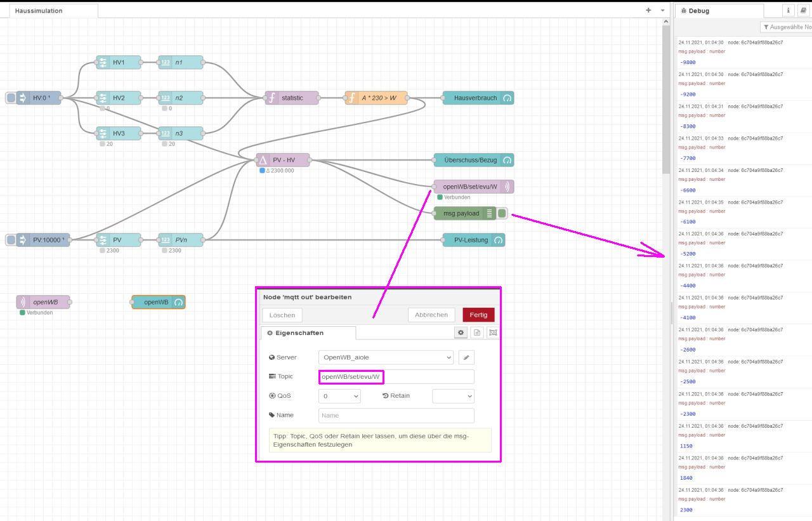This screenshot has height=521, width=812.
Task: Open the node appearance settings icon
Action: tap(493, 333)
